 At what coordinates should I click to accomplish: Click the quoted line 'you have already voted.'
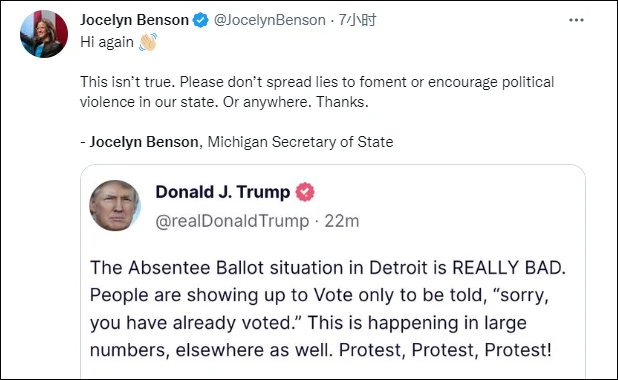tap(196, 323)
